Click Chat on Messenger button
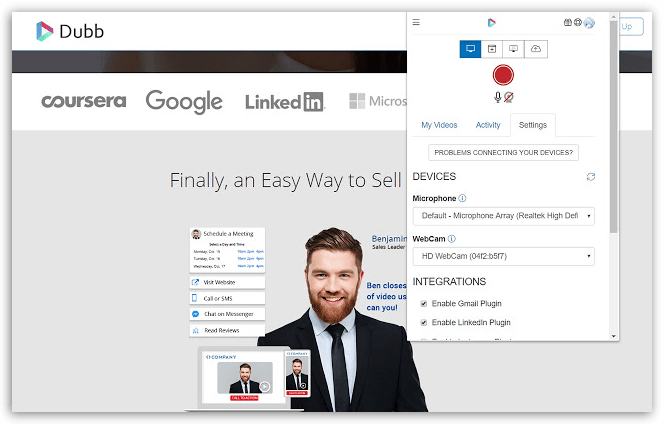664x424 pixels. [227, 314]
